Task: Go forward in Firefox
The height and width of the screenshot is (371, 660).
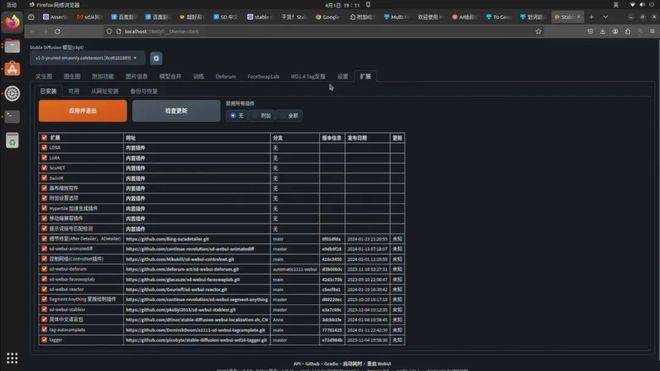Action: click(45, 32)
